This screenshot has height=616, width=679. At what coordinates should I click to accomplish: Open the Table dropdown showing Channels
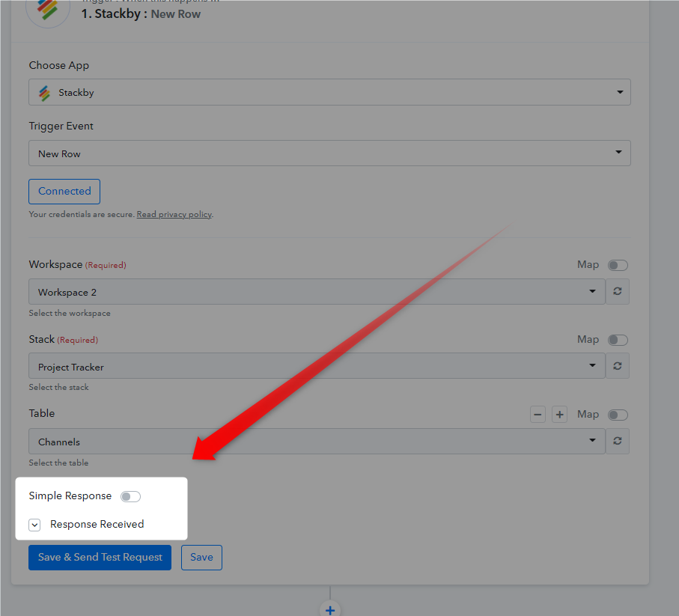tap(317, 441)
